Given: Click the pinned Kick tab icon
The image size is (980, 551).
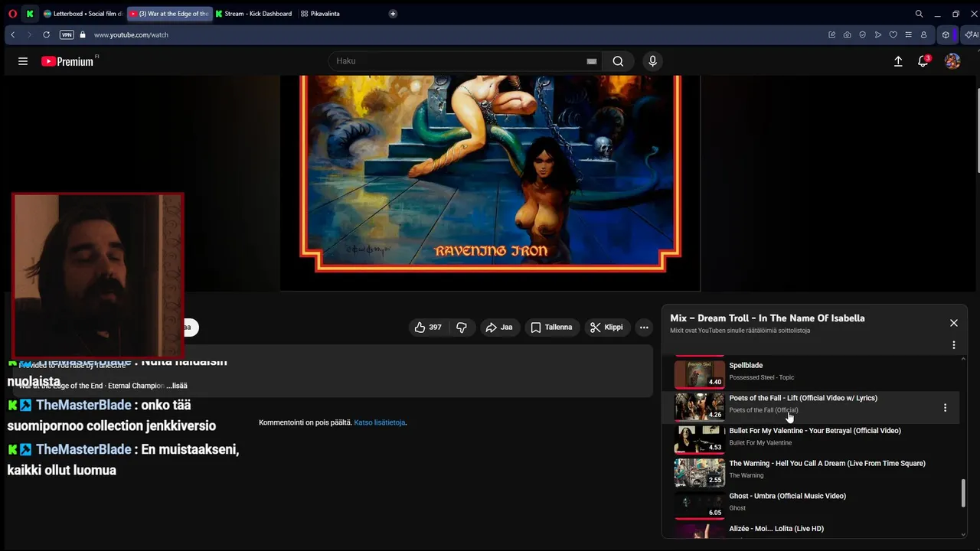Looking at the screenshot, I should [x=30, y=14].
